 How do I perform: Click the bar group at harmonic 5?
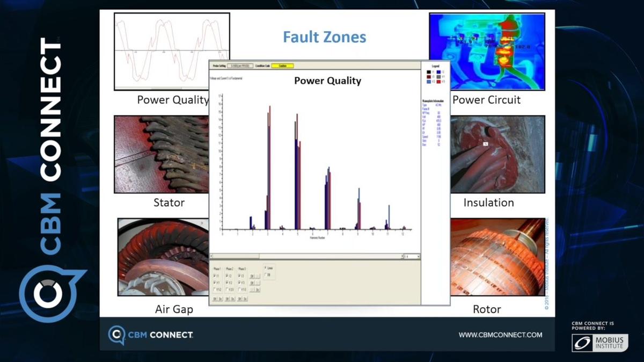297,172
